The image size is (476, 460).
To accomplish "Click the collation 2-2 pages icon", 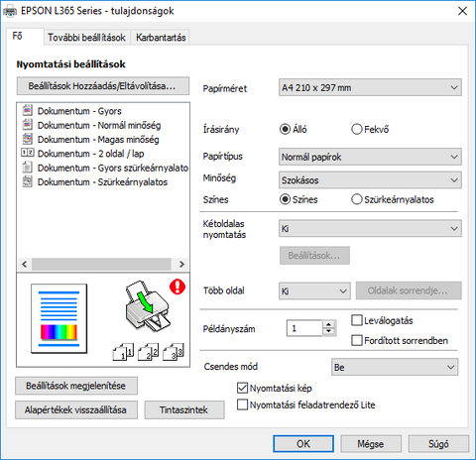I will click(148, 352).
